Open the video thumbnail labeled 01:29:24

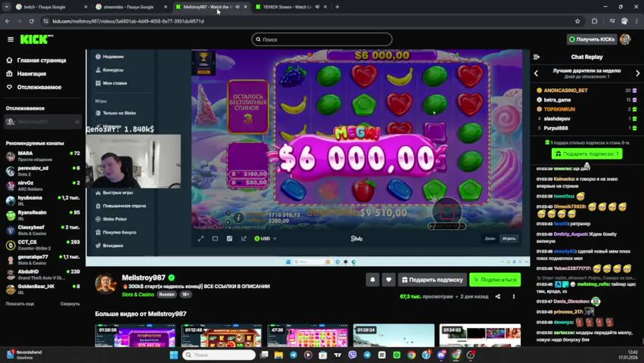pyautogui.click(x=394, y=336)
